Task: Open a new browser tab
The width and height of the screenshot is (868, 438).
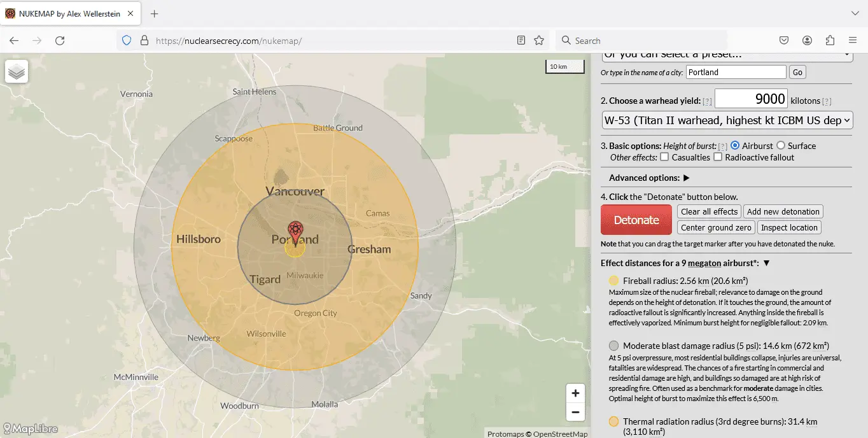Action: click(x=154, y=13)
